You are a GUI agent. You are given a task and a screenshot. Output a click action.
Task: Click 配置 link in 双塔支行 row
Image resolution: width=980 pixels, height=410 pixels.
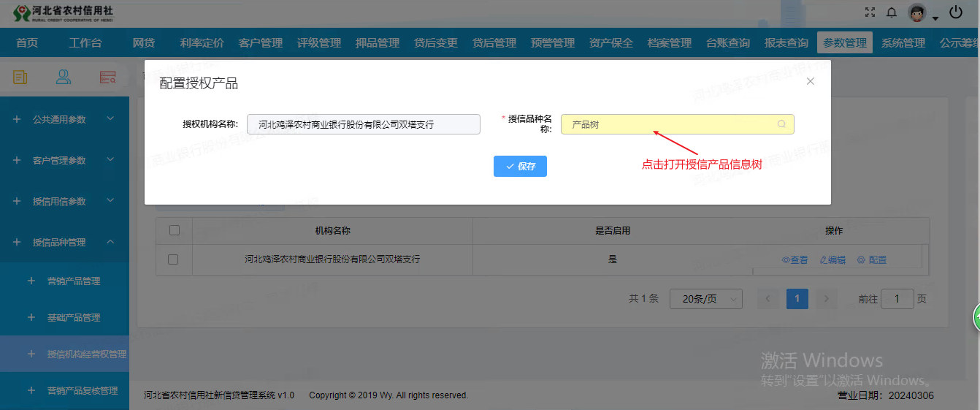click(871, 259)
